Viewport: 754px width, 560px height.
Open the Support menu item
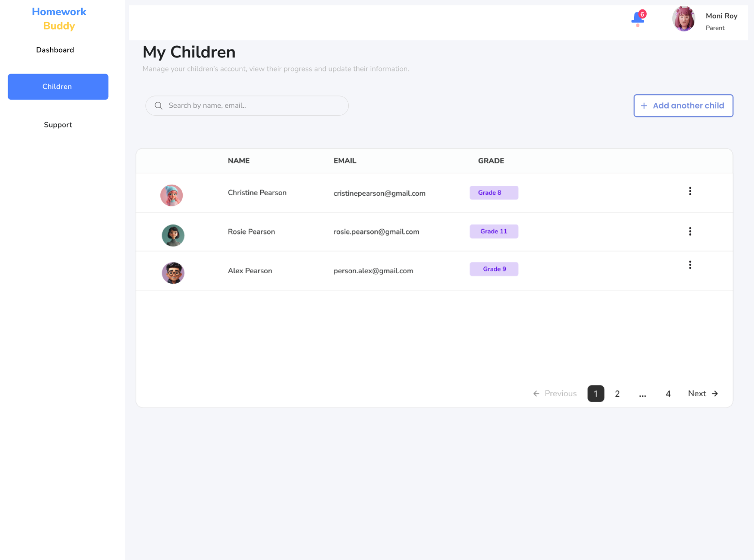tap(58, 125)
